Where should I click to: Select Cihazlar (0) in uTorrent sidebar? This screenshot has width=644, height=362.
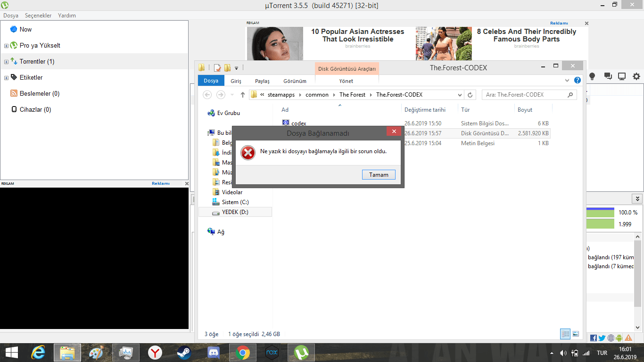pos(35,109)
